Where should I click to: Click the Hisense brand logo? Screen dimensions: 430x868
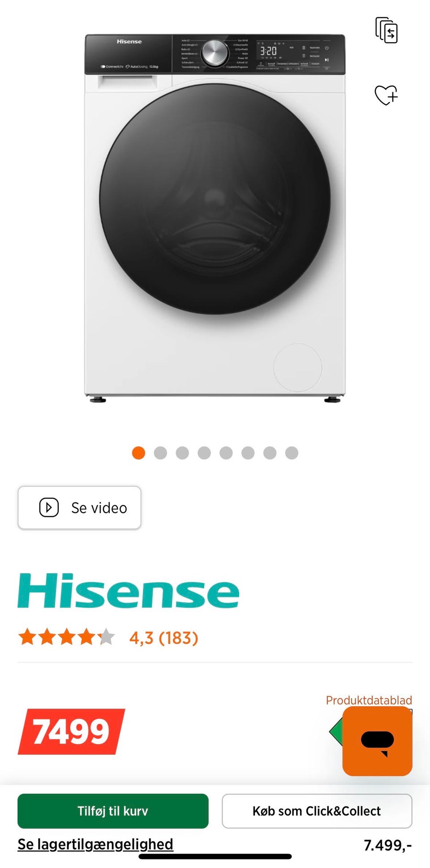click(x=129, y=591)
